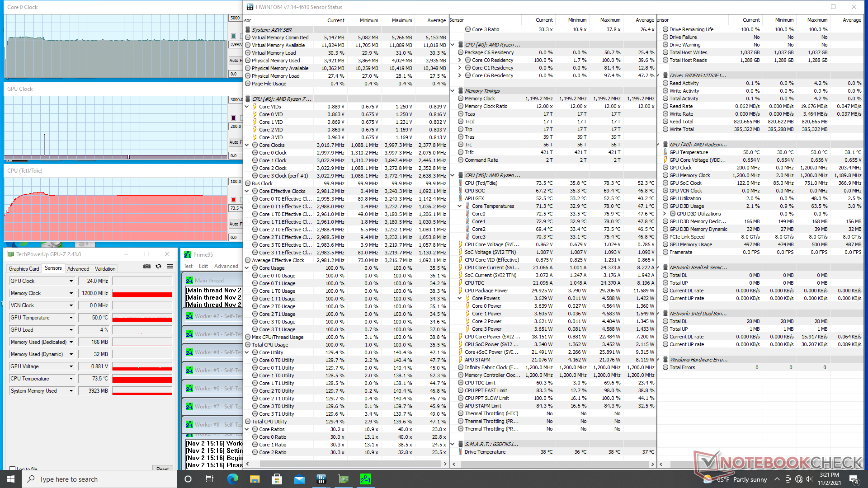
Task: Click the HWiNFO64 title bar app icon
Action: point(250,7)
